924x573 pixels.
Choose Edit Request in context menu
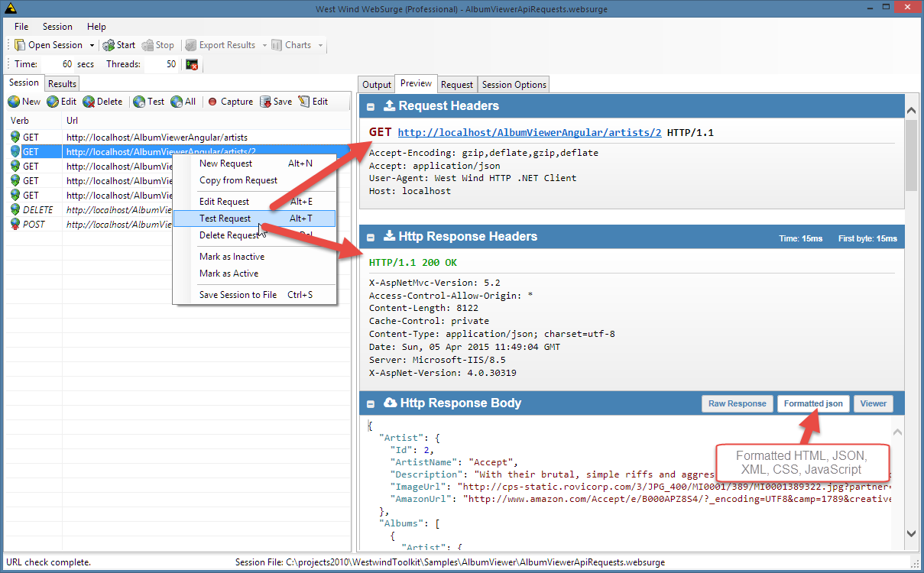[255, 202]
